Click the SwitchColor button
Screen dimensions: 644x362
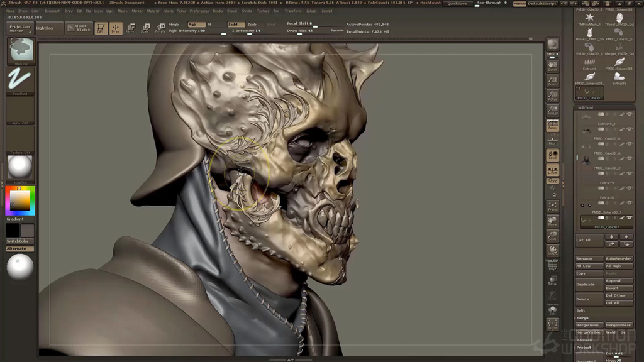coord(19,241)
